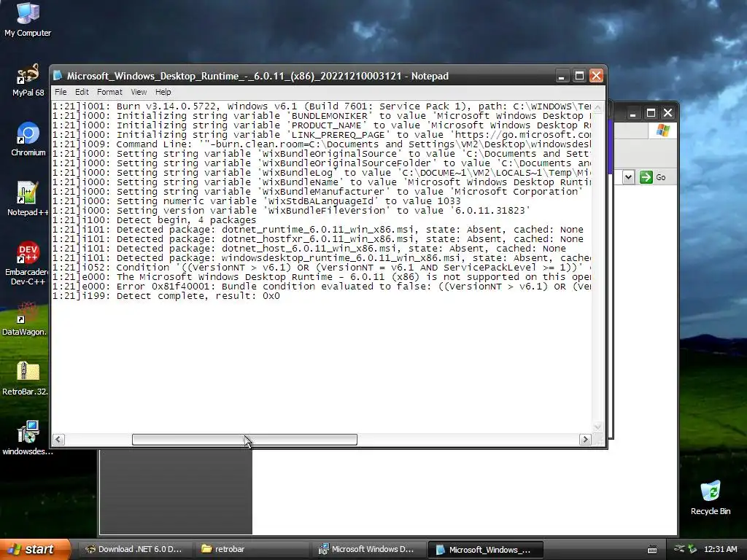This screenshot has width=747, height=560.
Task: Click horizontal scrollbar right arrow in Notepad
Action: (x=586, y=440)
